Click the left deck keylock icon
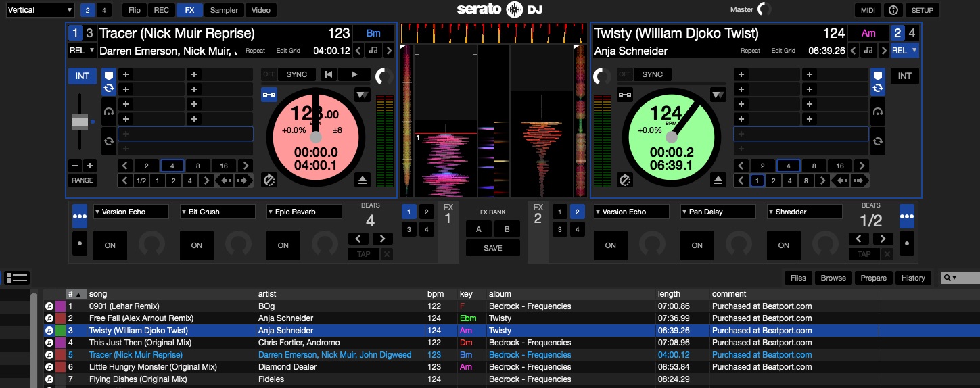This screenshot has width=980, height=388. click(x=269, y=95)
